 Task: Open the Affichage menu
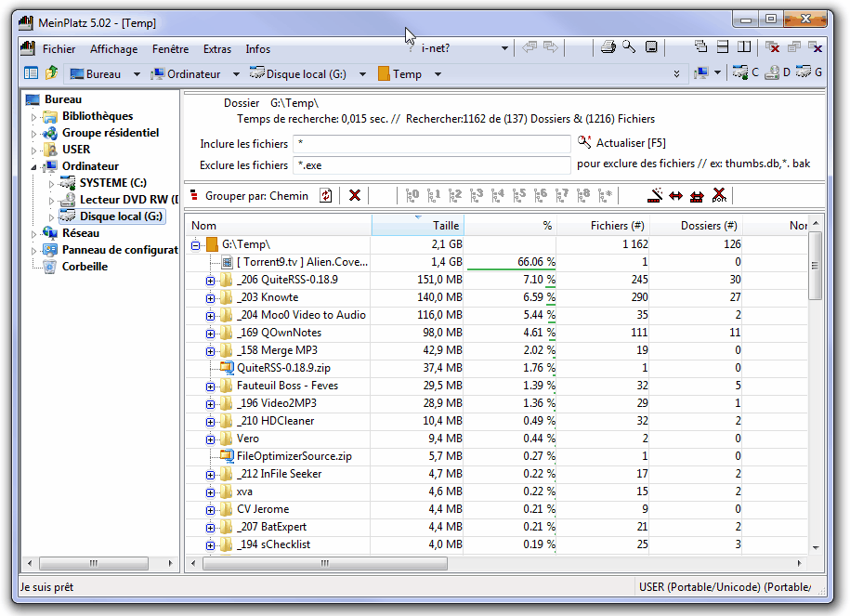click(x=114, y=49)
